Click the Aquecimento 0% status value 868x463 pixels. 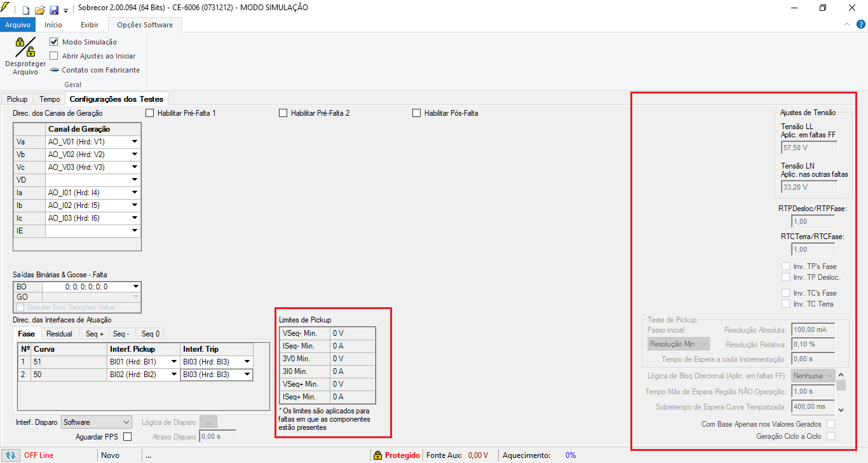[571, 455]
